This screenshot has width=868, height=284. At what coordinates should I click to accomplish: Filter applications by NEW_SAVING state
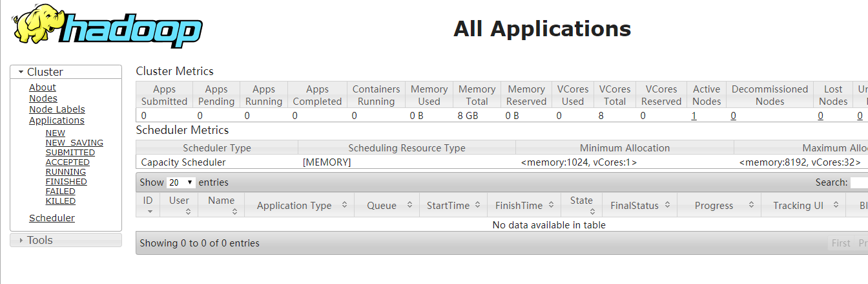pos(74,143)
